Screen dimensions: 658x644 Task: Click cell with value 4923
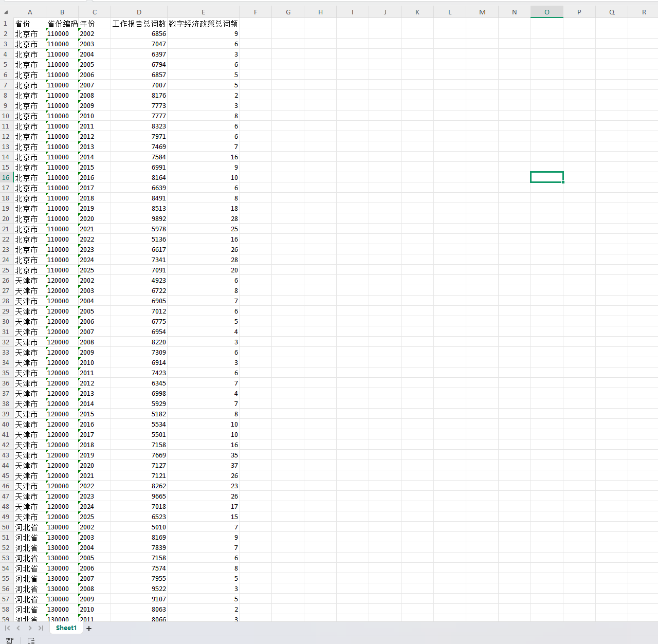tap(139, 280)
